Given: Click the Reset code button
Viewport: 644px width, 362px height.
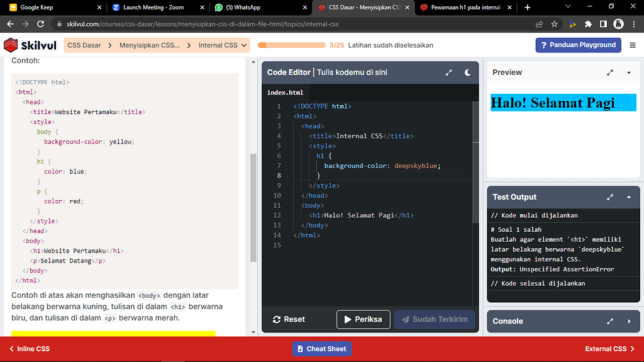Looking at the screenshot, I should 291,319.
